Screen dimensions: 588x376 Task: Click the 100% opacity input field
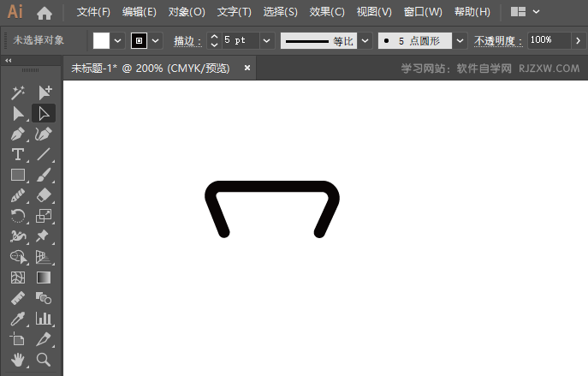click(549, 39)
